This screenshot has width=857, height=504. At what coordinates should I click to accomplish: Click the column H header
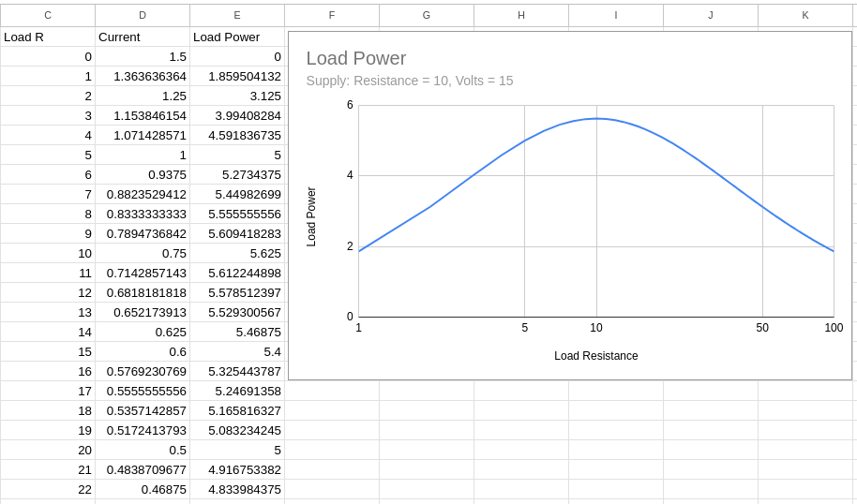(521, 15)
